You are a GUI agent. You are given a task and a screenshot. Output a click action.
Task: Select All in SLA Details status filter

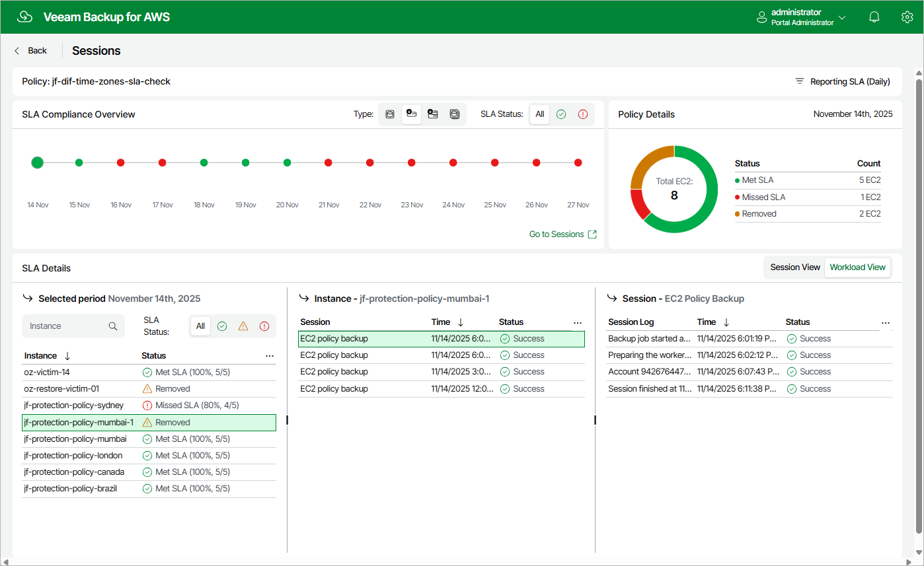pos(200,326)
